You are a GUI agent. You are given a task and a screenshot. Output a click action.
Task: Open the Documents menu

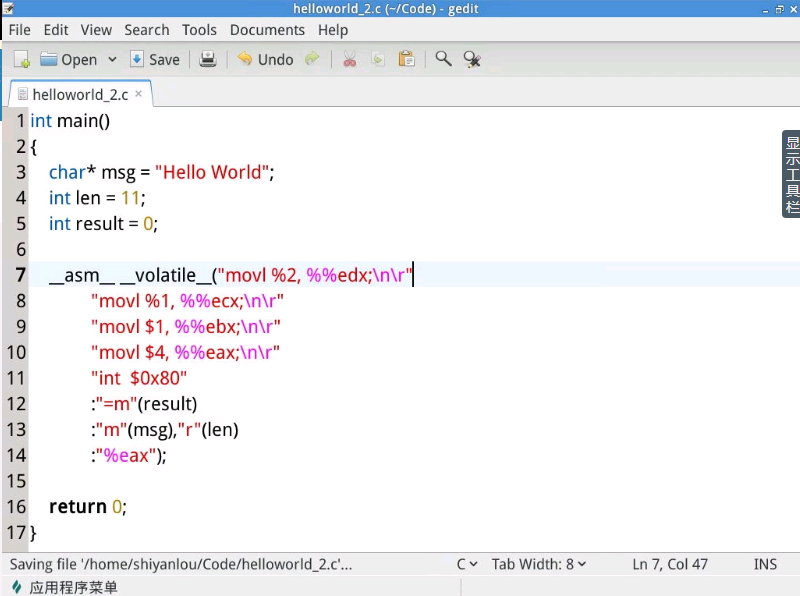click(x=267, y=30)
